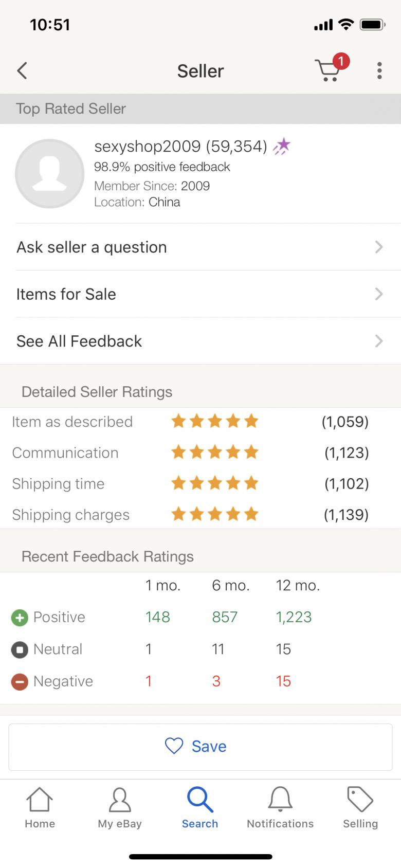Switch to the My eBay tab
The width and height of the screenshot is (401, 868).
coord(120,808)
